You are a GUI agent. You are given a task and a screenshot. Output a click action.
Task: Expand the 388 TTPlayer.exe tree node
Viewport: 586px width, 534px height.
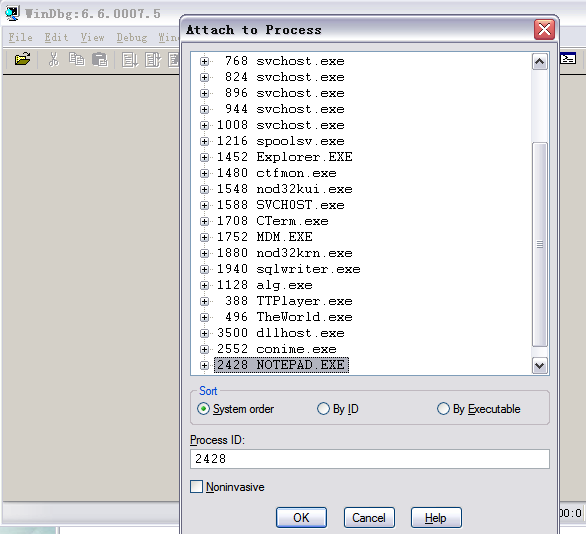coord(204,301)
